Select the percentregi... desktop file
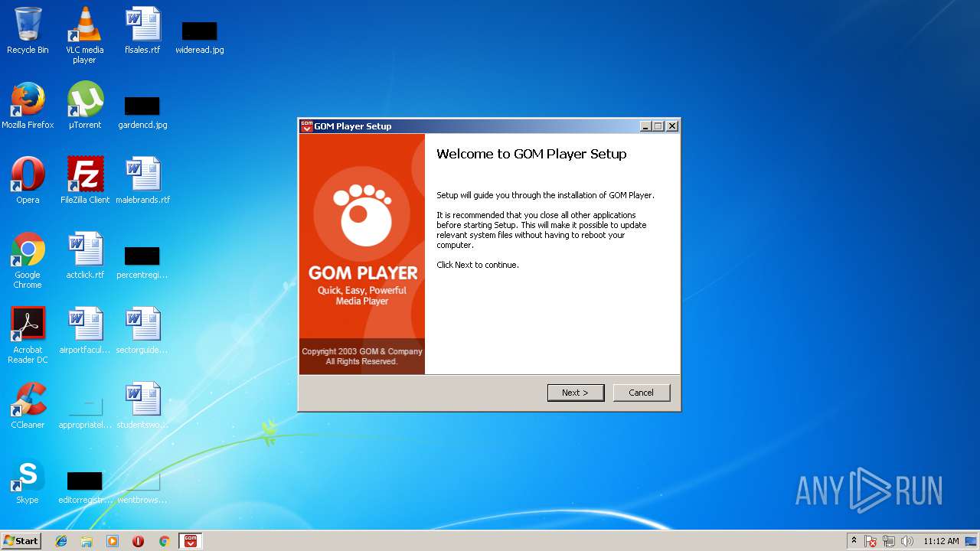980x551 pixels. pos(142,262)
